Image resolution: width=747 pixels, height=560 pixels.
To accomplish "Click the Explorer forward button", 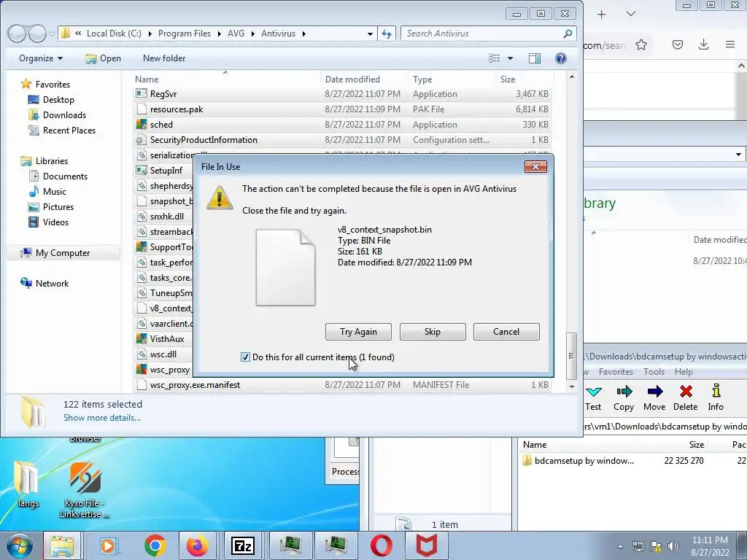I will click(x=37, y=34).
